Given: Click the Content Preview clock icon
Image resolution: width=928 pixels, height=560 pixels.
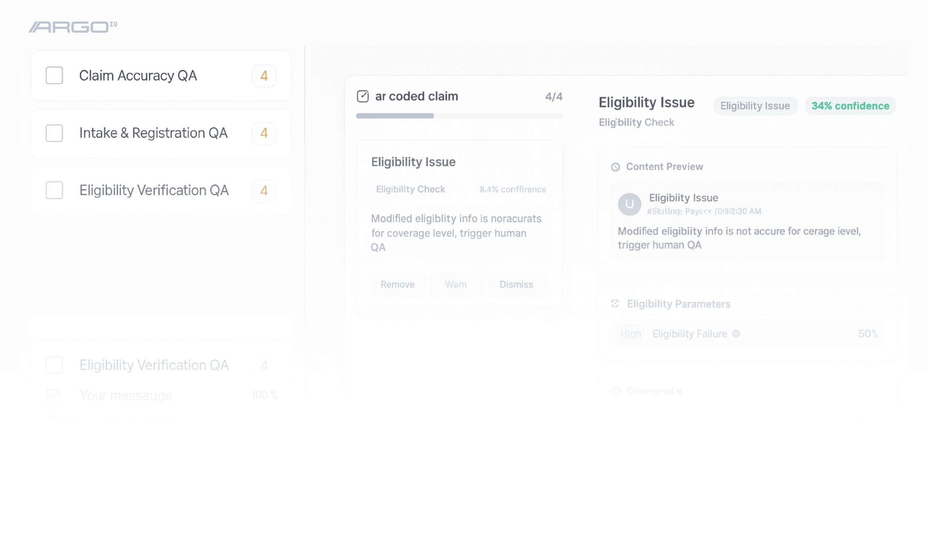Looking at the screenshot, I should [615, 167].
